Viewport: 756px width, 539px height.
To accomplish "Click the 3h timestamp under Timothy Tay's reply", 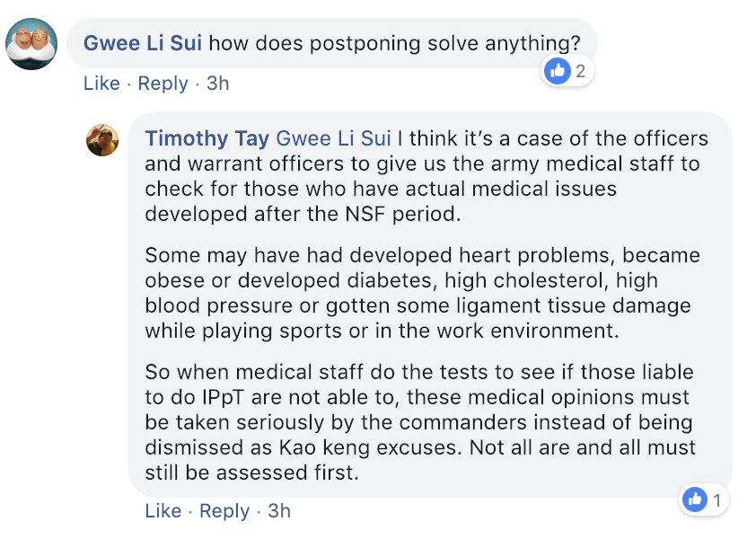I will click(x=279, y=511).
